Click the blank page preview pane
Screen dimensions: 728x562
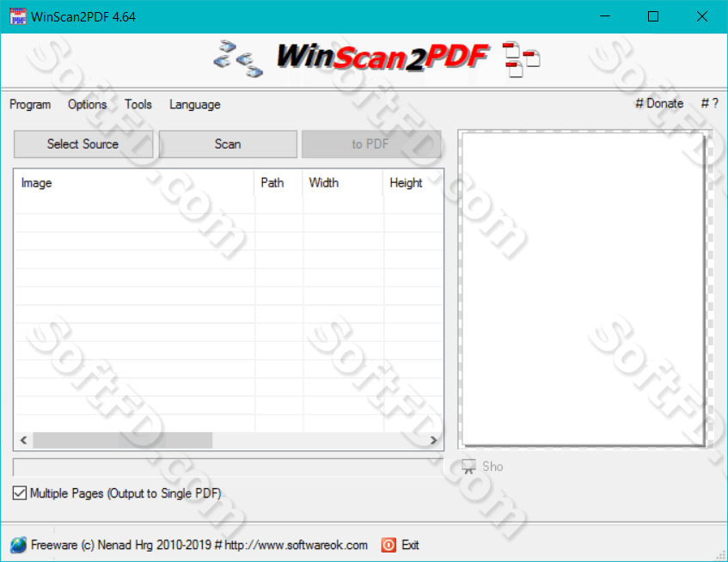pyautogui.click(x=584, y=289)
